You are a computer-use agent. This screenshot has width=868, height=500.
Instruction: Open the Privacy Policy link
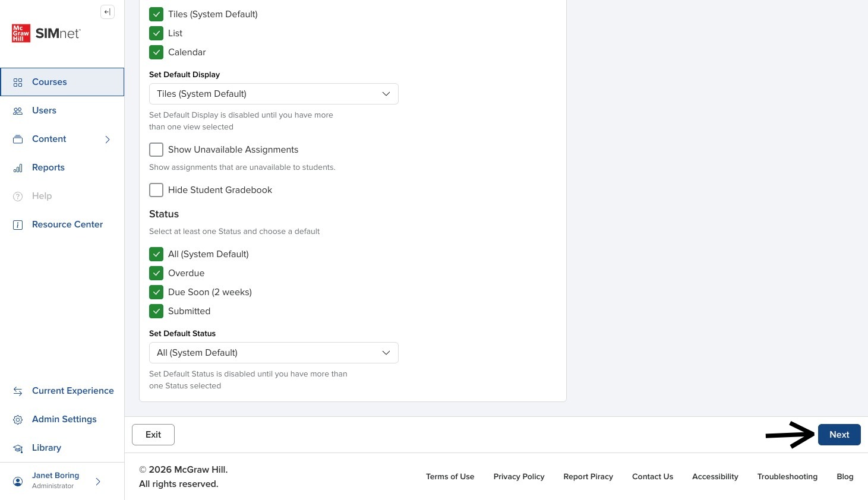[x=519, y=476]
